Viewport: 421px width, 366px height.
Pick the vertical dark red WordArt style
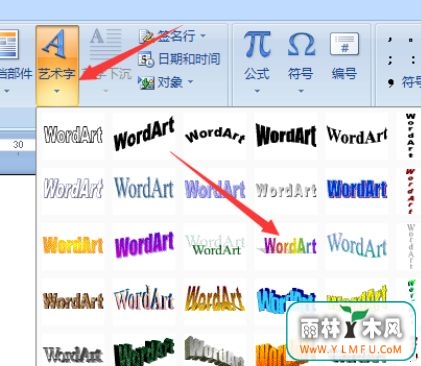(410, 191)
